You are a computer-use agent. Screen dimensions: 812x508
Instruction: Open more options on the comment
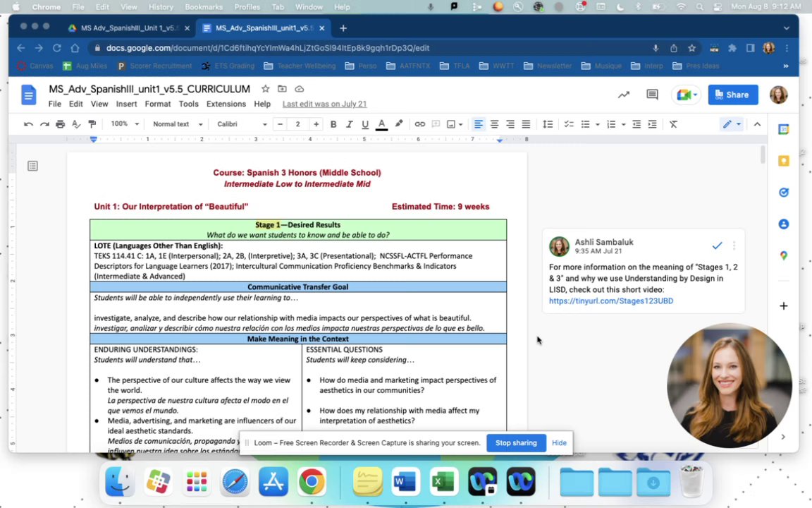click(734, 246)
